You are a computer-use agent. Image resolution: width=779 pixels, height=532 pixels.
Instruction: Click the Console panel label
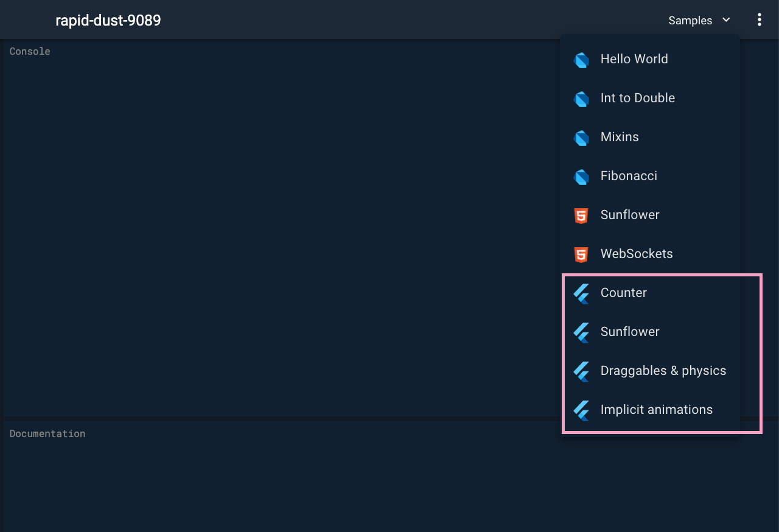[x=30, y=51]
